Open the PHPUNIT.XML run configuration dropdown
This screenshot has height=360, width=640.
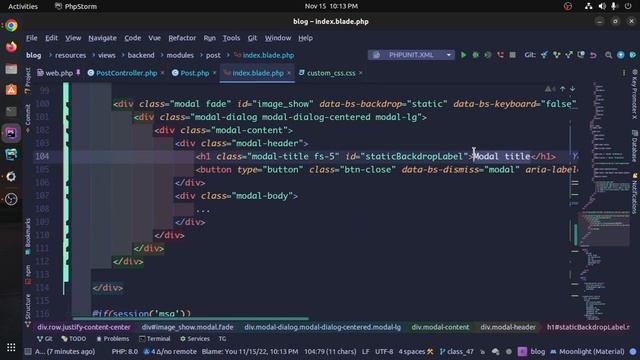tap(411, 55)
